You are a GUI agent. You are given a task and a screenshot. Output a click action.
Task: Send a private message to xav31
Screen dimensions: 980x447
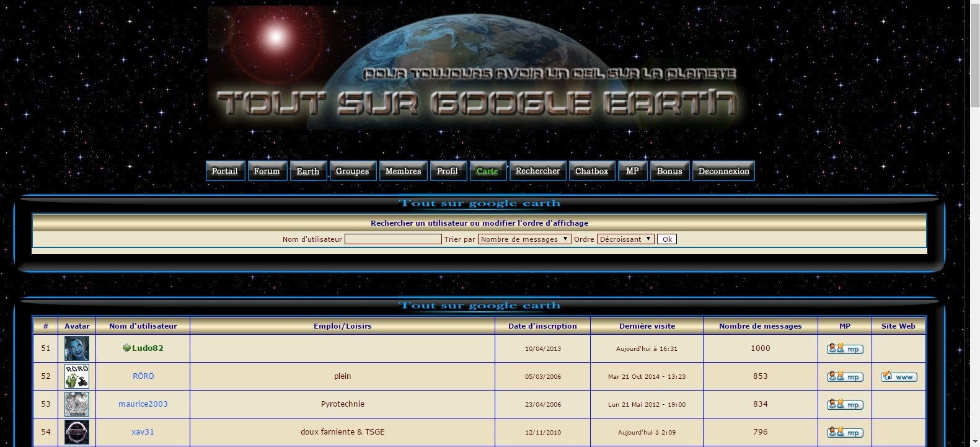(x=845, y=432)
